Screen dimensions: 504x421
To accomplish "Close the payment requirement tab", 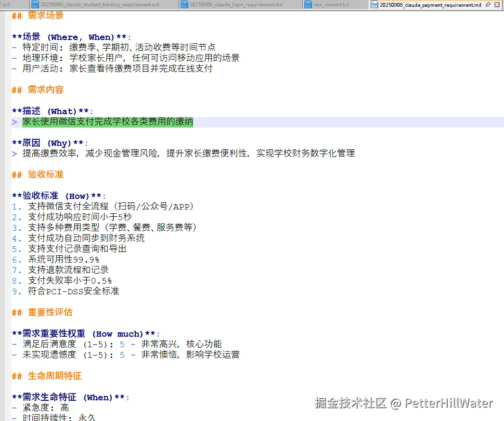I will coord(497,4).
